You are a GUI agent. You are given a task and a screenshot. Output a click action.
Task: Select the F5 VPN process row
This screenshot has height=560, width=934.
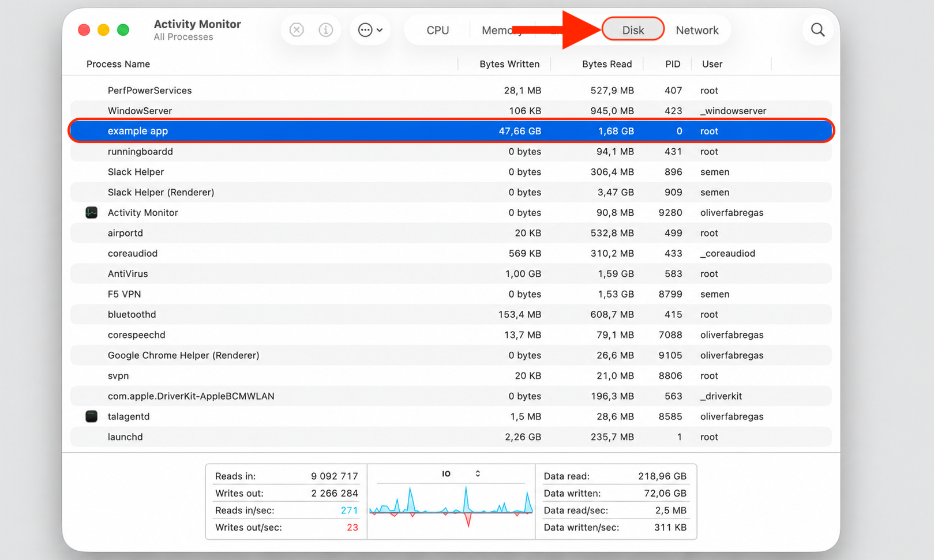[x=451, y=294]
